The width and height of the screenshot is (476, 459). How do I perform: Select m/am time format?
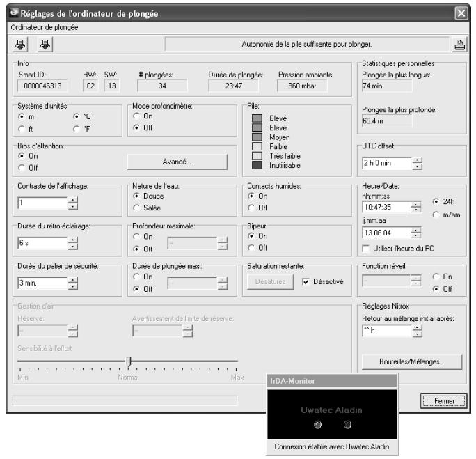pyautogui.click(x=436, y=215)
